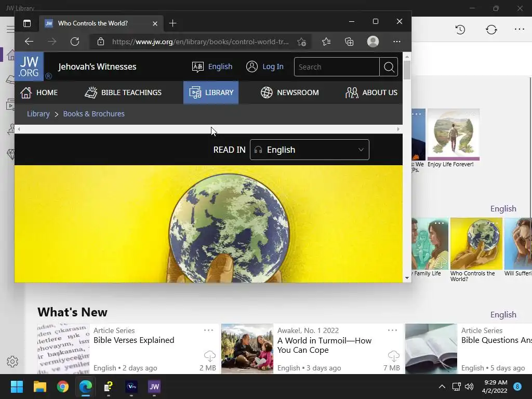Open Who Controls the World? thumbnail in JW Library
The width and height of the screenshot is (532, 399).
pyautogui.click(x=476, y=244)
